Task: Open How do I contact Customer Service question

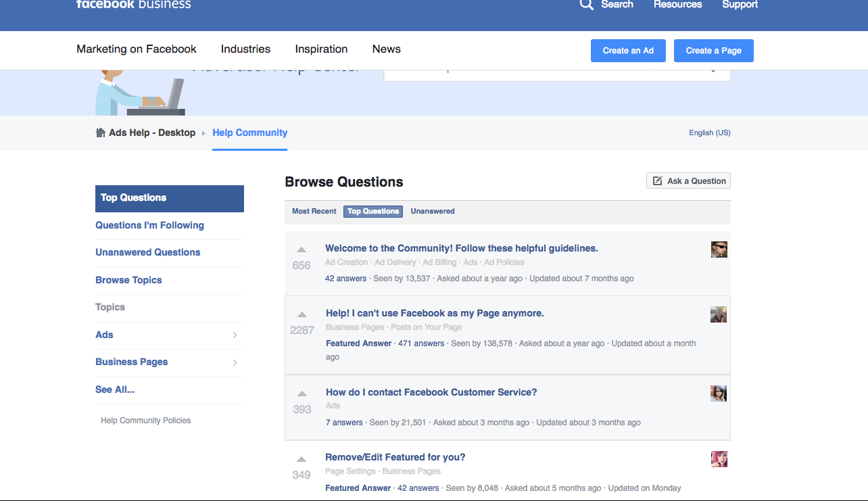Action: click(431, 392)
